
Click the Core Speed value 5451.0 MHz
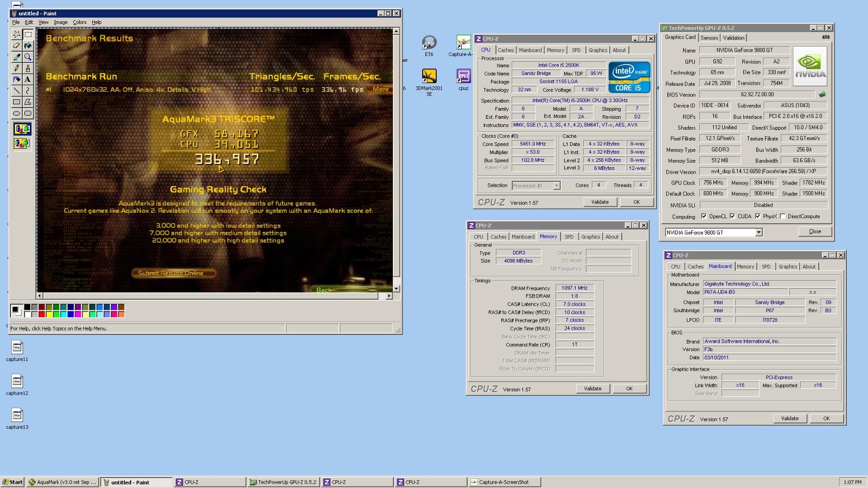tap(533, 144)
